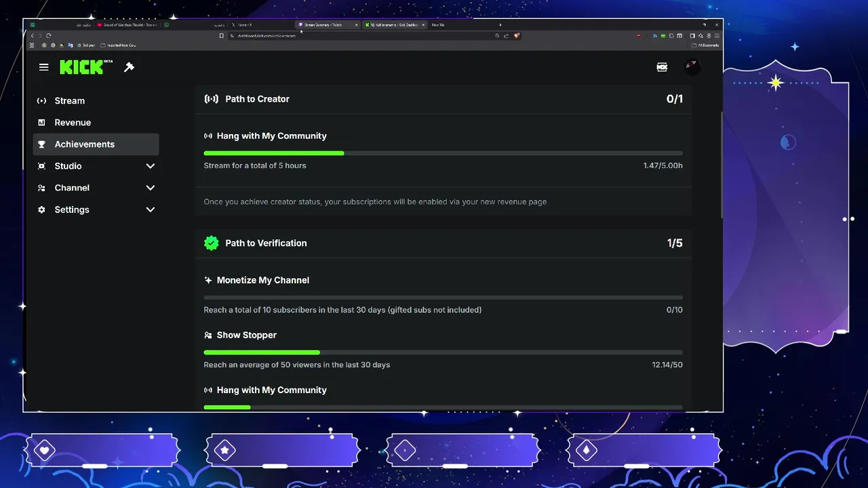Open the 3rd year bookmark
The width and height of the screenshot is (868, 488).
pyautogui.click(x=86, y=45)
